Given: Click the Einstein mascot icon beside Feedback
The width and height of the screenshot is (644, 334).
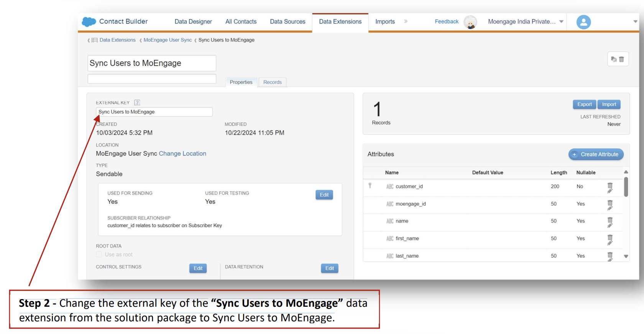Looking at the screenshot, I should (470, 22).
